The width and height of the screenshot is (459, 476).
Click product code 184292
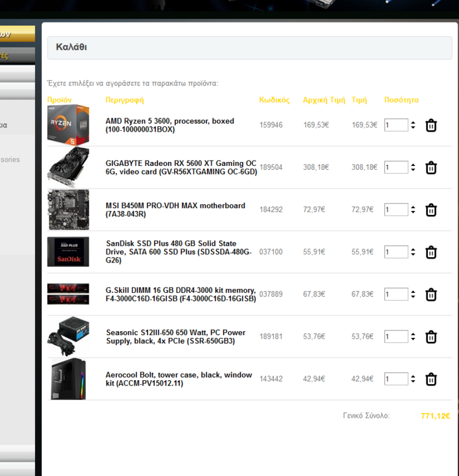271,210
